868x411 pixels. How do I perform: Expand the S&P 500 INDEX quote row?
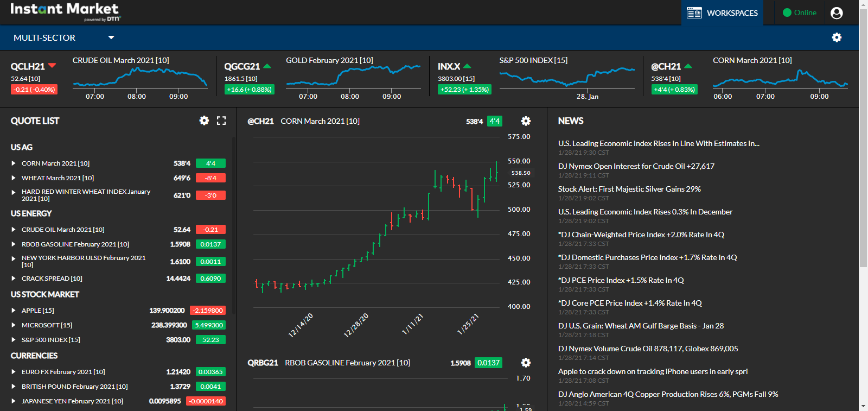click(x=14, y=340)
